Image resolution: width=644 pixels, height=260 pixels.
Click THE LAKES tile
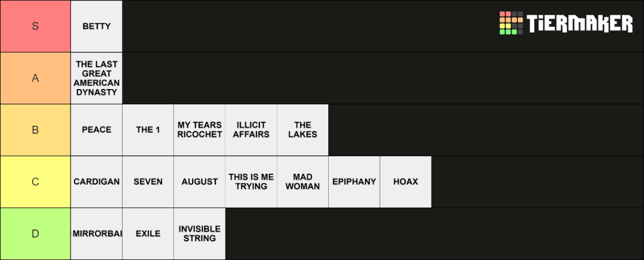pos(303,130)
